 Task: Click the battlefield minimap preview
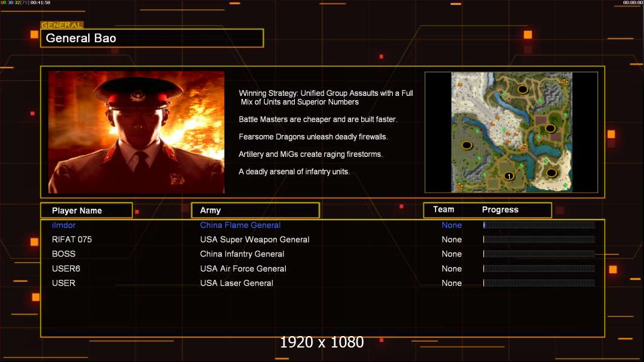pos(511,132)
